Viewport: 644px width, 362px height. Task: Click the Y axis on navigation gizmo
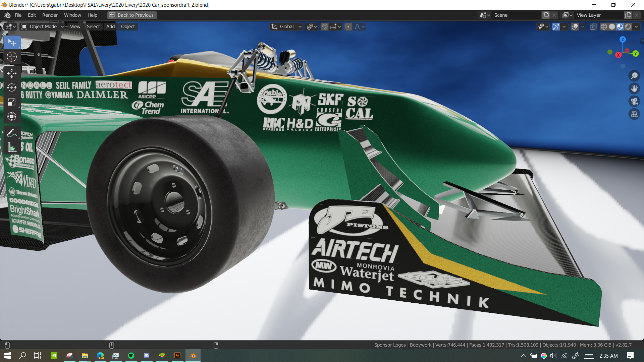pyautogui.click(x=636, y=53)
